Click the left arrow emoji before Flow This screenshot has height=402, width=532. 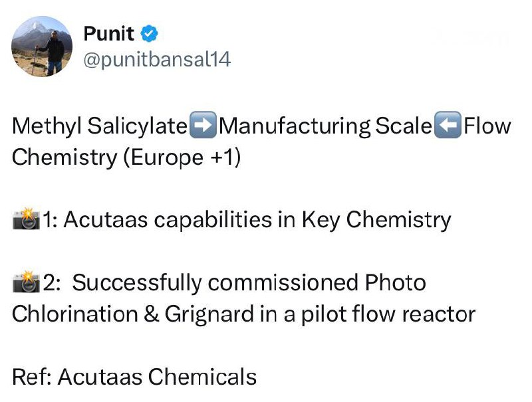(448, 126)
